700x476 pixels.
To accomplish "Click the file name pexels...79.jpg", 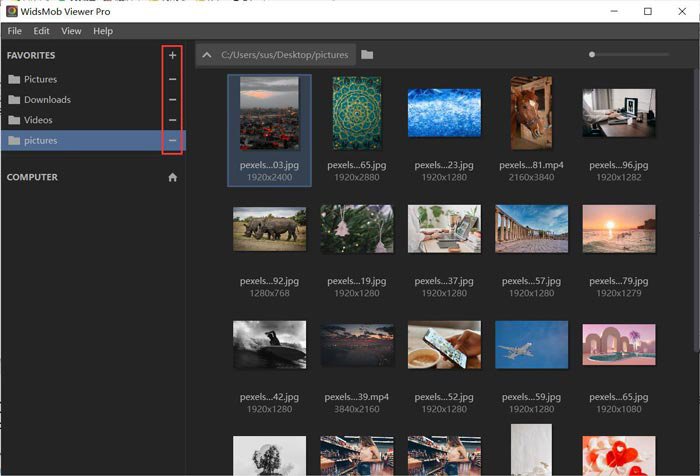I will point(619,281).
